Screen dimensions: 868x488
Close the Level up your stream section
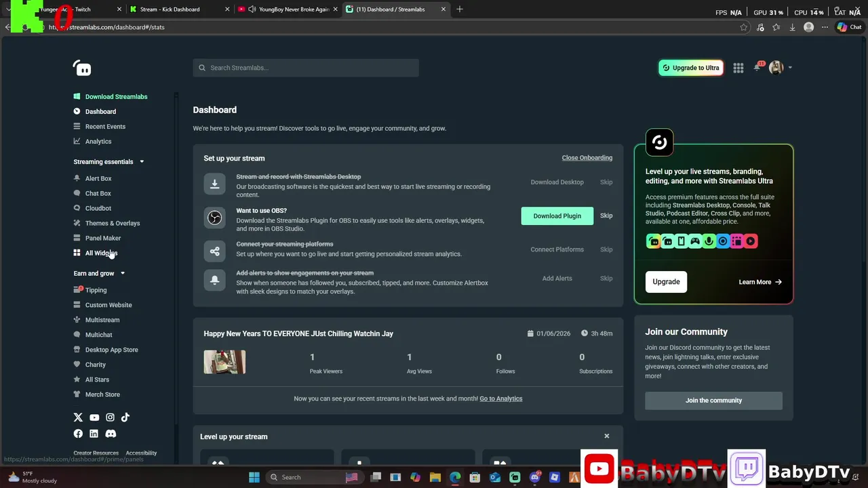607,436
